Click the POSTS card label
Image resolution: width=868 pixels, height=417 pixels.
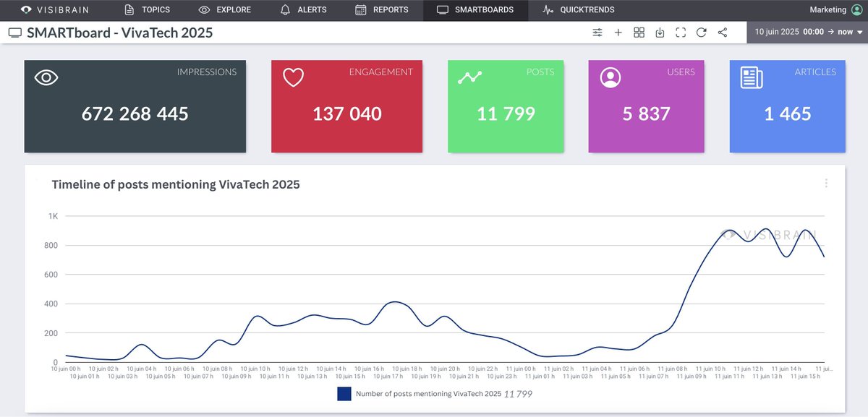(540, 72)
